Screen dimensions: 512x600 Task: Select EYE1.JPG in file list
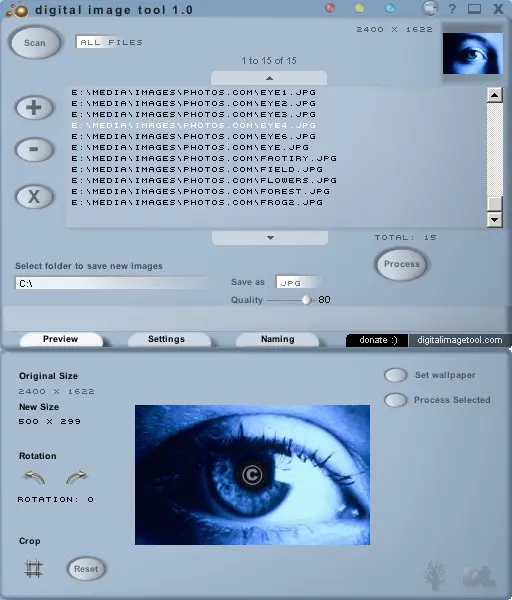194,92
